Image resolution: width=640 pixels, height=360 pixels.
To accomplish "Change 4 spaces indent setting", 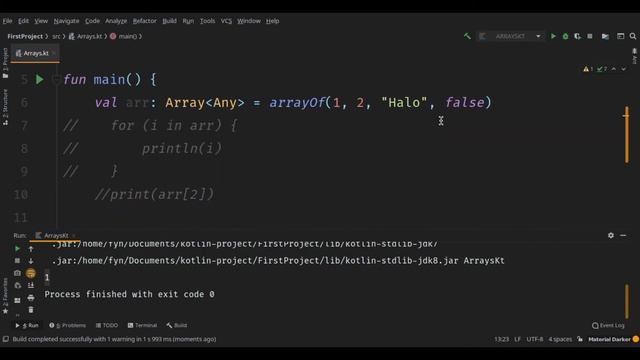I will (x=560, y=339).
